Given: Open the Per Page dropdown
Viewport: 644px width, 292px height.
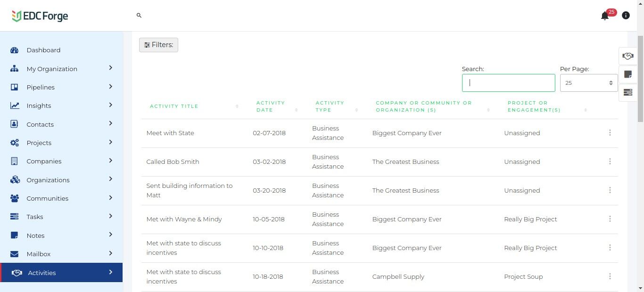Looking at the screenshot, I should click(589, 83).
